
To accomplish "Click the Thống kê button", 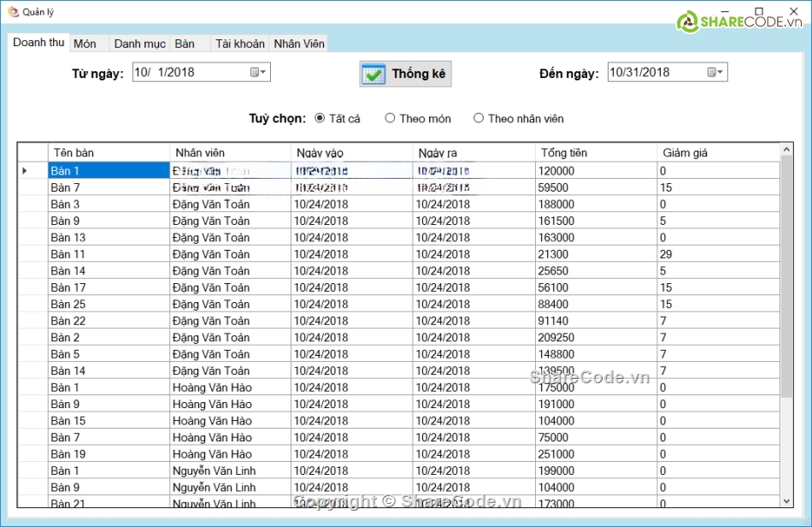I will click(x=405, y=74).
